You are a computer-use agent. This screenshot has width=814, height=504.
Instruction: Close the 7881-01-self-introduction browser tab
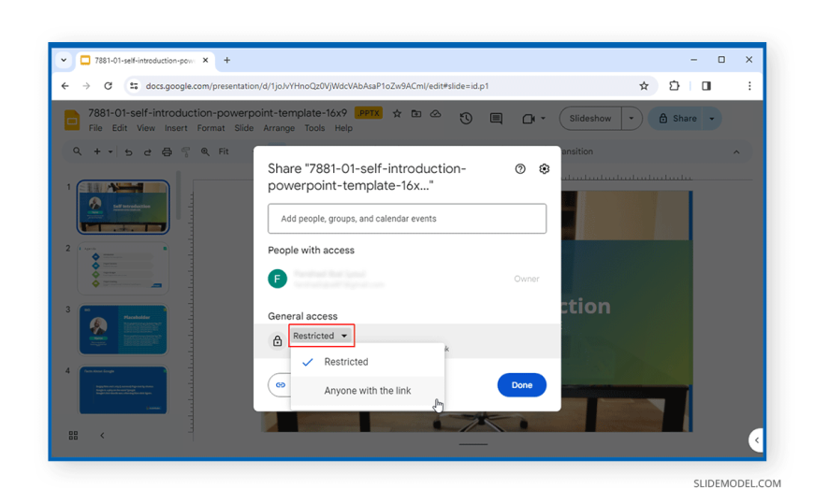point(205,60)
